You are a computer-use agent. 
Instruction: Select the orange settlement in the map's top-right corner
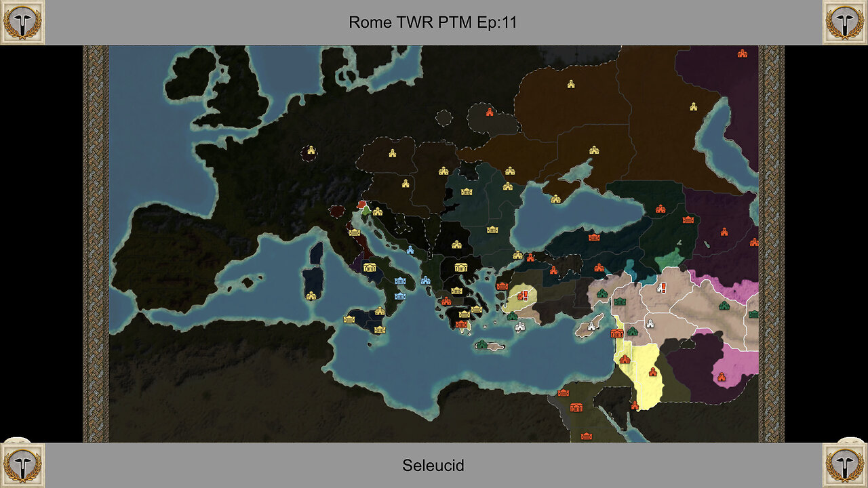742,53
